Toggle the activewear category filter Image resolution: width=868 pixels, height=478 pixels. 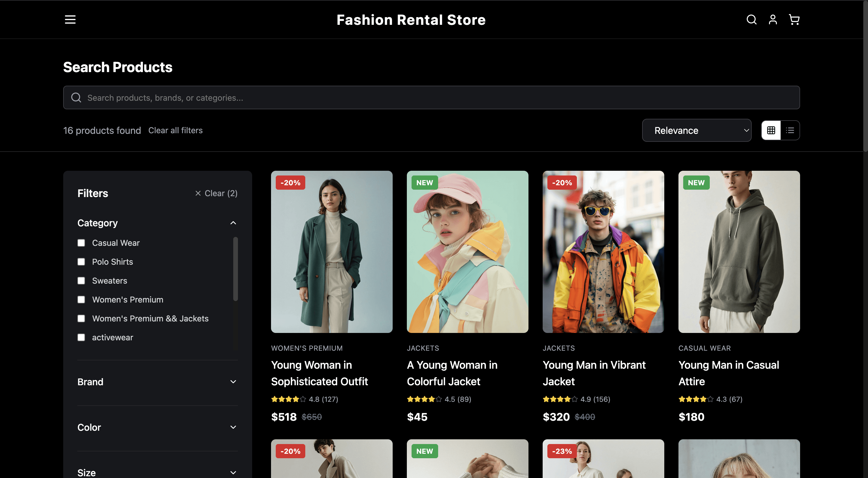point(81,337)
